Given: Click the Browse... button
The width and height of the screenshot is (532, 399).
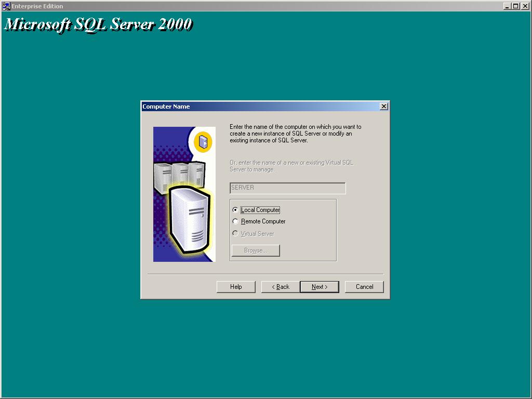Looking at the screenshot, I should click(x=256, y=250).
